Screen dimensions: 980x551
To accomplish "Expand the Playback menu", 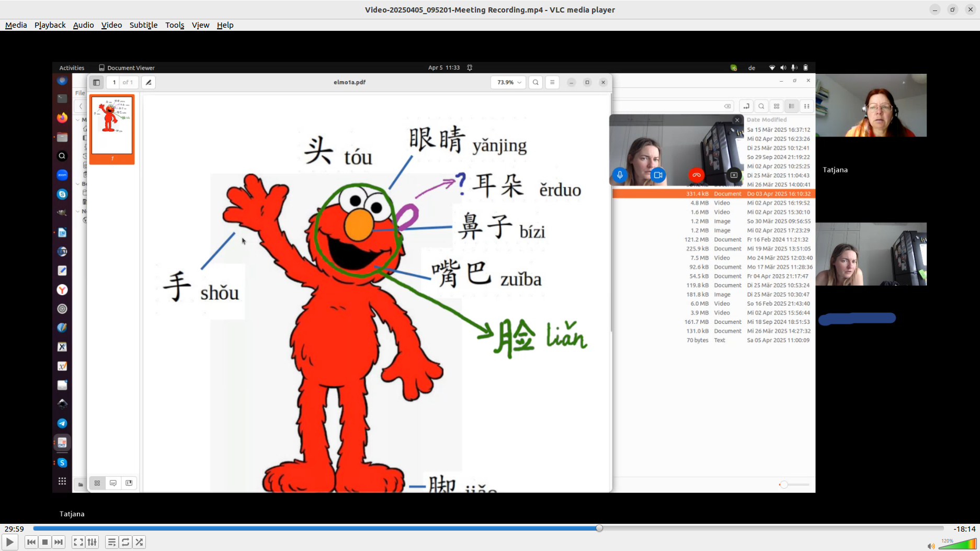I will [50, 25].
